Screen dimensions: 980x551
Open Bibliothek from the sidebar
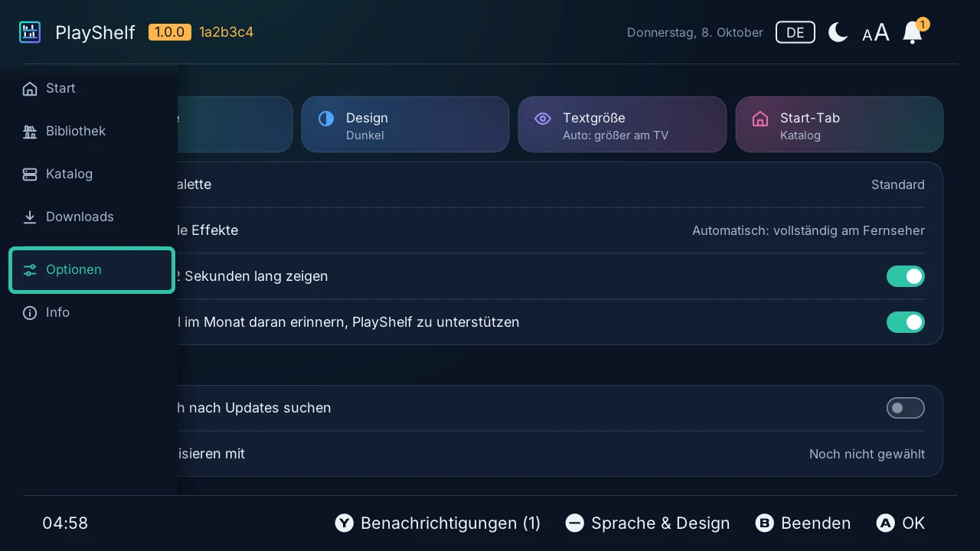[x=92, y=132]
